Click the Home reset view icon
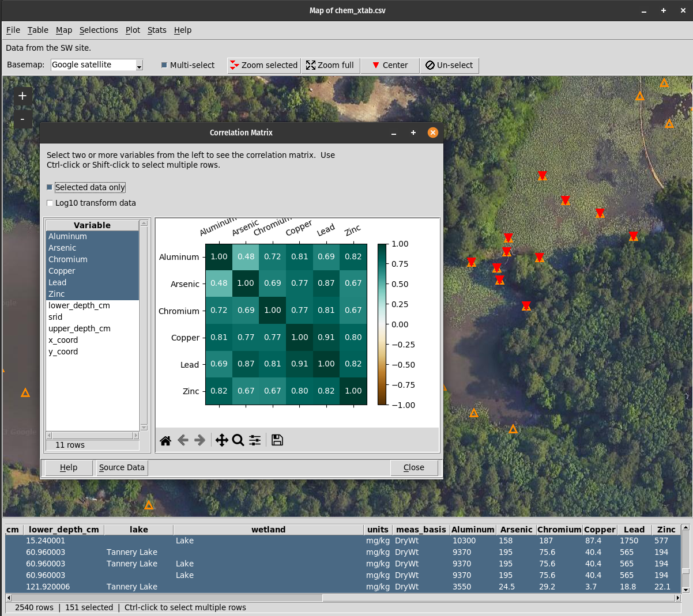Image resolution: width=693 pixels, height=616 pixels. [165, 440]
